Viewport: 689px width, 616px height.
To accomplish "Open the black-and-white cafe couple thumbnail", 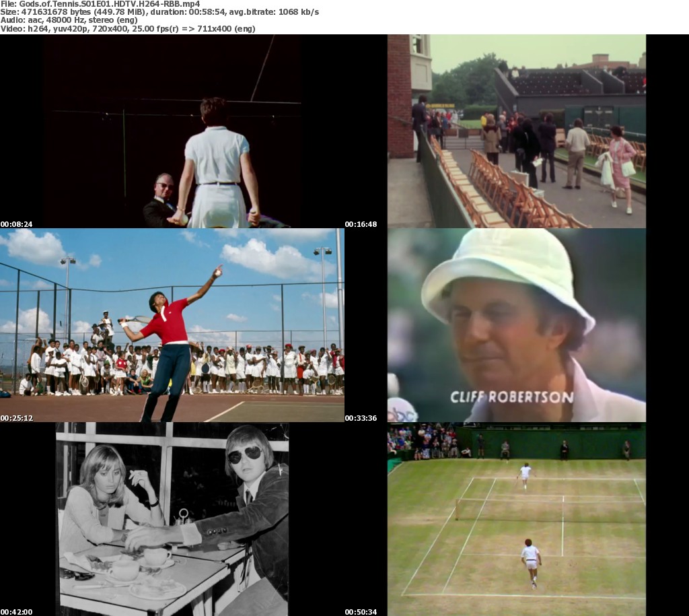I will click(172, 519).
